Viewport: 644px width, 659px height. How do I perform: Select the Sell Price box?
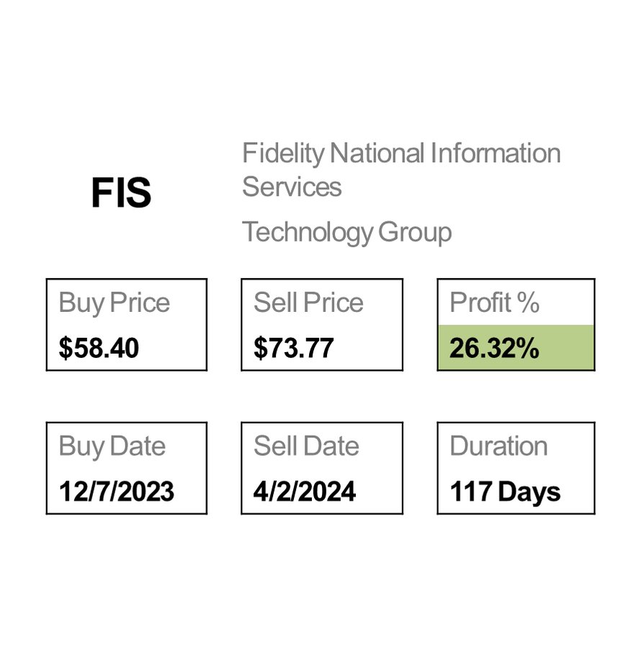tap(321, 325)
